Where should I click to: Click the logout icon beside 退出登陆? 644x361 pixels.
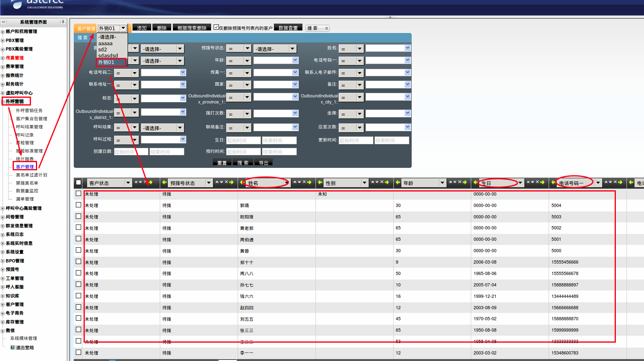pyautogui.click(x=13, y=348)
